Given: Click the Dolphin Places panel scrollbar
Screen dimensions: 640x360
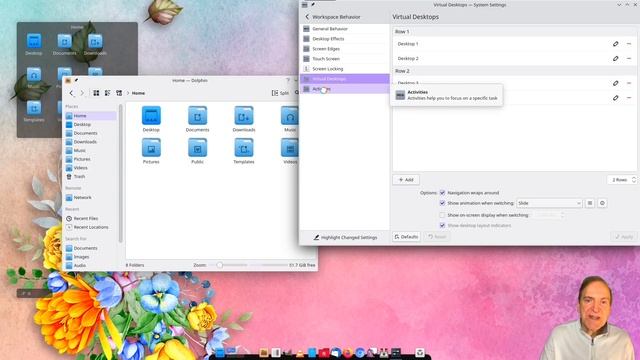Looking at the screenshot, I should coord(120,173).
